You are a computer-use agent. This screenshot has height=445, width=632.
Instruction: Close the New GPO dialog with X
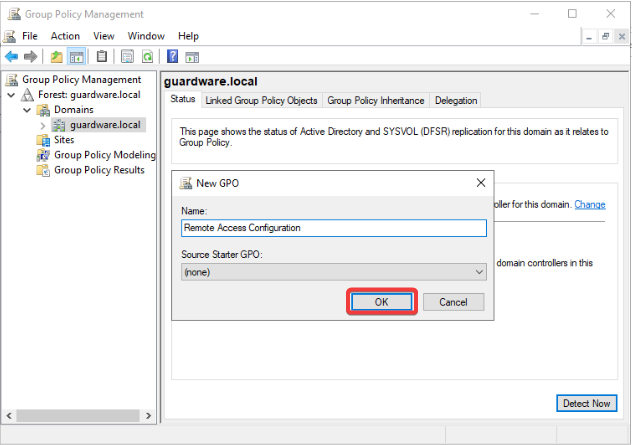480,183
